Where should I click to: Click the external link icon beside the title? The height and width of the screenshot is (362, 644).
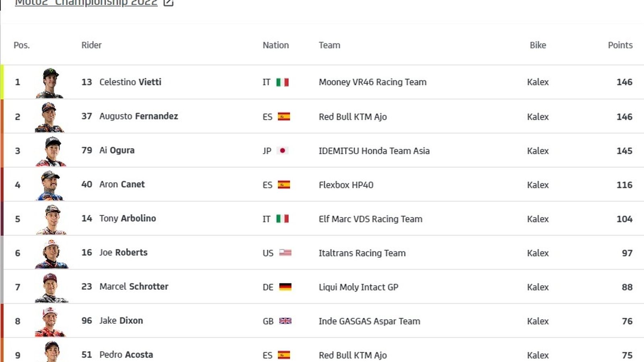[x=168, y=3]
